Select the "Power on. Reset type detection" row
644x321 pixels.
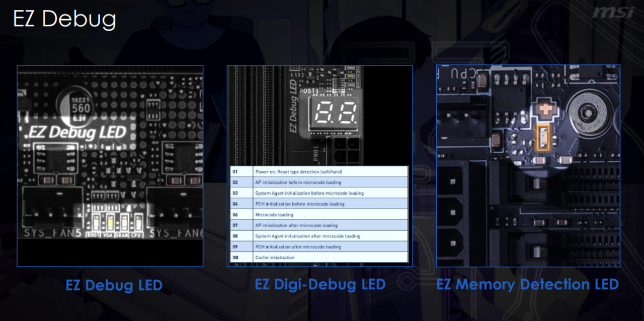point(319,171)
